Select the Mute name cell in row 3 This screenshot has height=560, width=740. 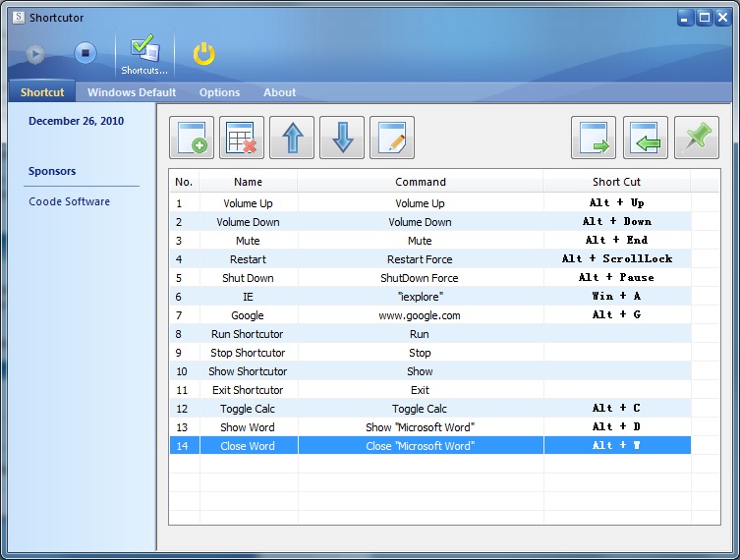249,241
